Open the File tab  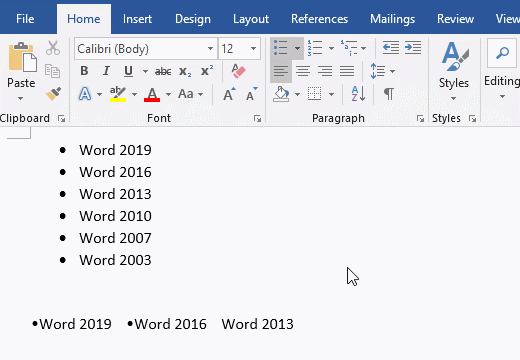pyautogui.click(x=25, y=19)
